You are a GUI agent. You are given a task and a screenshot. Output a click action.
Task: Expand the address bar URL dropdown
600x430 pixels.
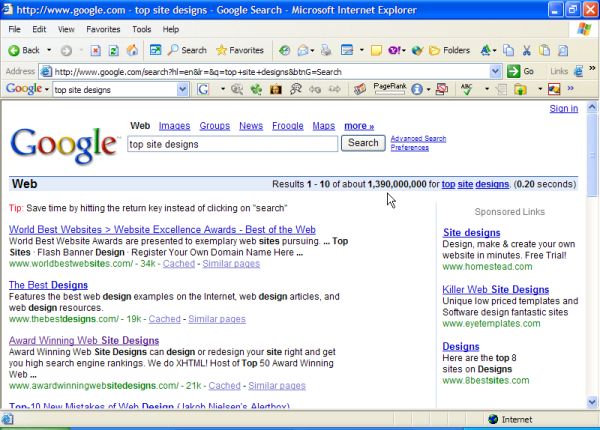[495, 72]
